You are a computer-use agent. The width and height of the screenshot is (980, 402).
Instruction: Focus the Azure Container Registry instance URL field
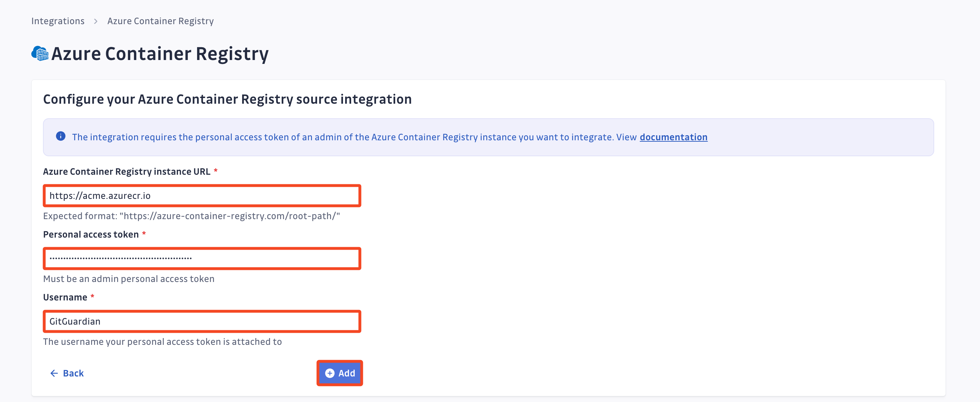coord(202,196)
